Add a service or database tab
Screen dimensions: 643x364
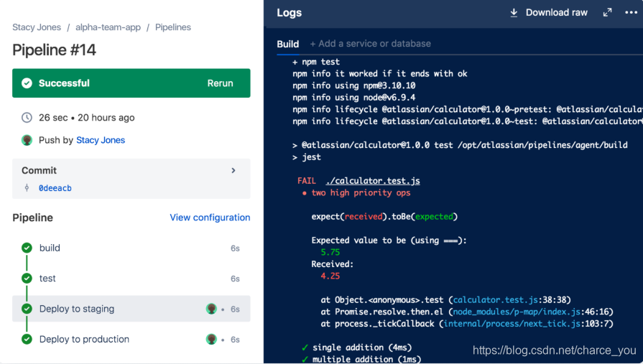pos(370,44)
